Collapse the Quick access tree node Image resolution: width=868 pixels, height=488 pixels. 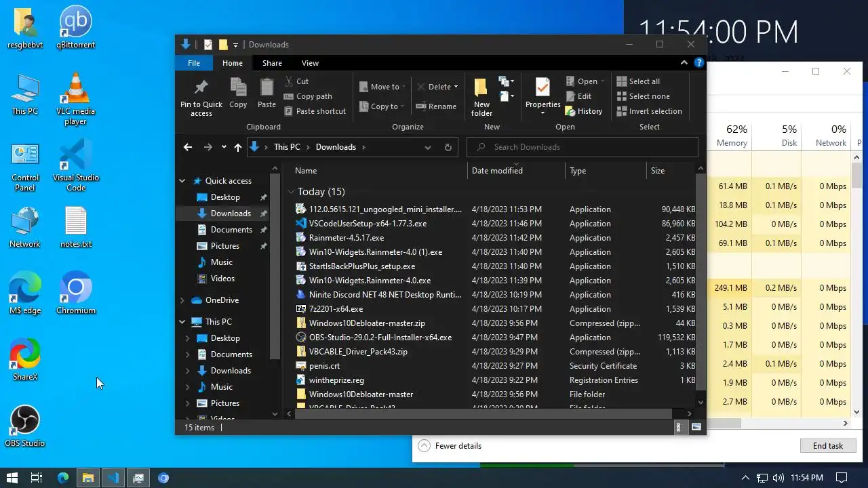coord(182,181)
